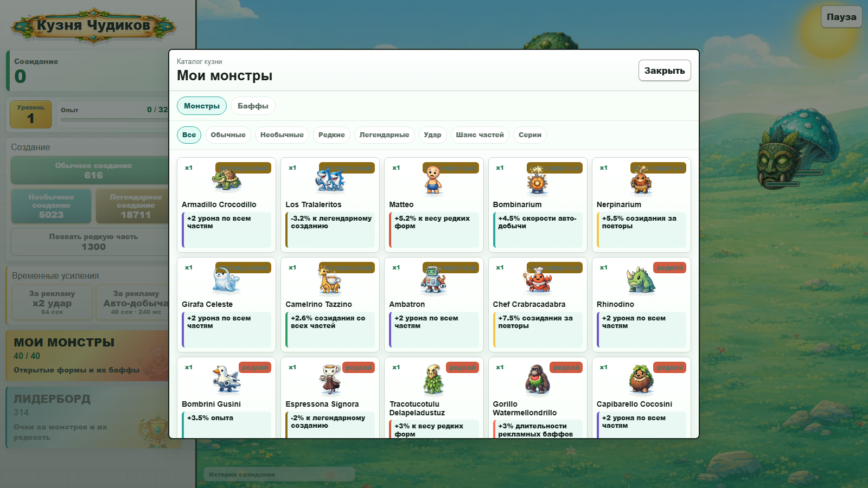Screen dimensions: 868x488
Task: Switch to the Баффы tab
Action: tap(253, 106)
